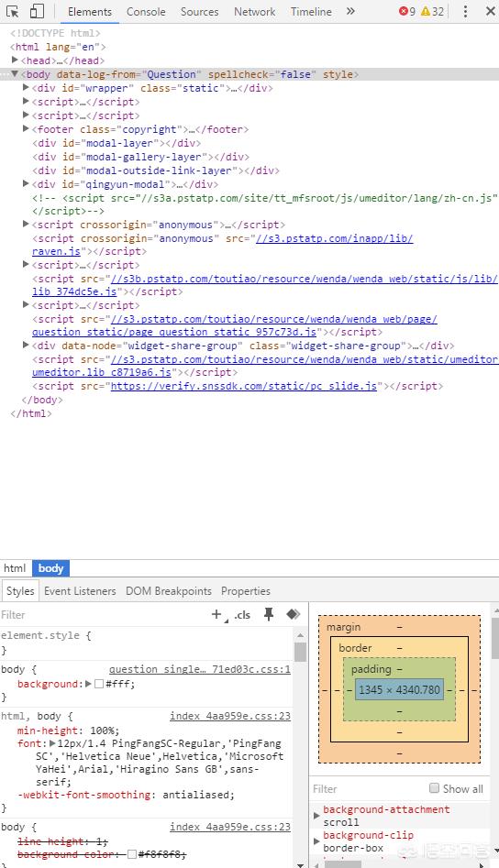Expand the div id qingyun-modal node
This screenshot has width=499, height=868.
26,183
